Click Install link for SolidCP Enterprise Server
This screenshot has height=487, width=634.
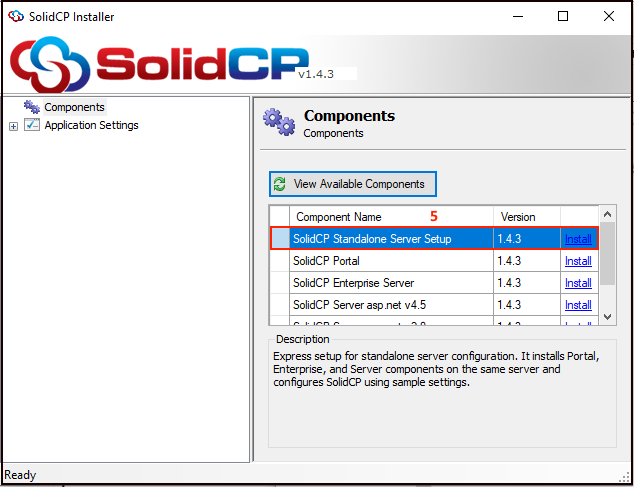tap(578, 283)
